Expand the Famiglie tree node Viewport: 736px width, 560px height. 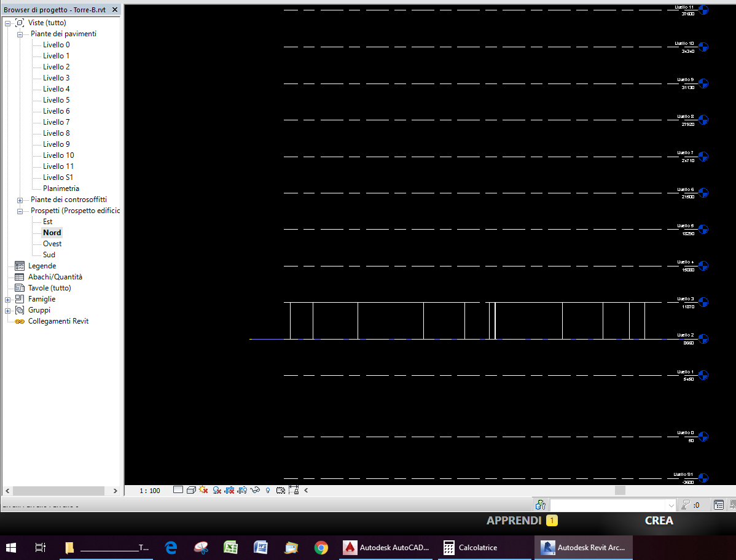(7, 300)
